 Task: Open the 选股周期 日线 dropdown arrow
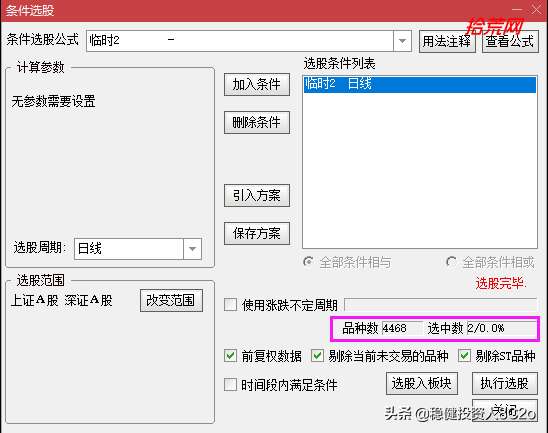(192, 249)
